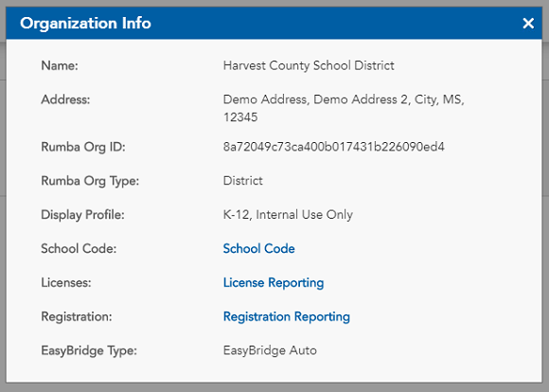The width and height of the screenshot is (549, 392).
Task: Click the Harvest County School District name
Action: 309,65
